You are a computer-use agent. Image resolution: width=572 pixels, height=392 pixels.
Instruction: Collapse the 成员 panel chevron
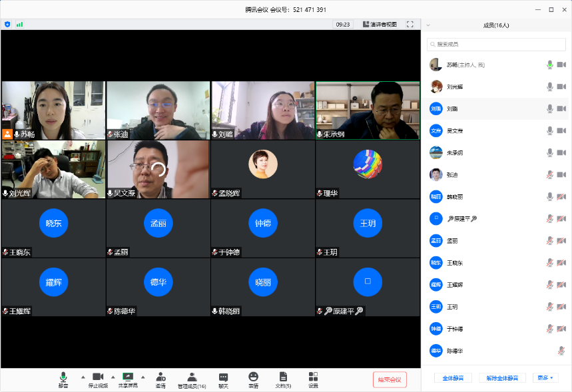pos(428,25)
